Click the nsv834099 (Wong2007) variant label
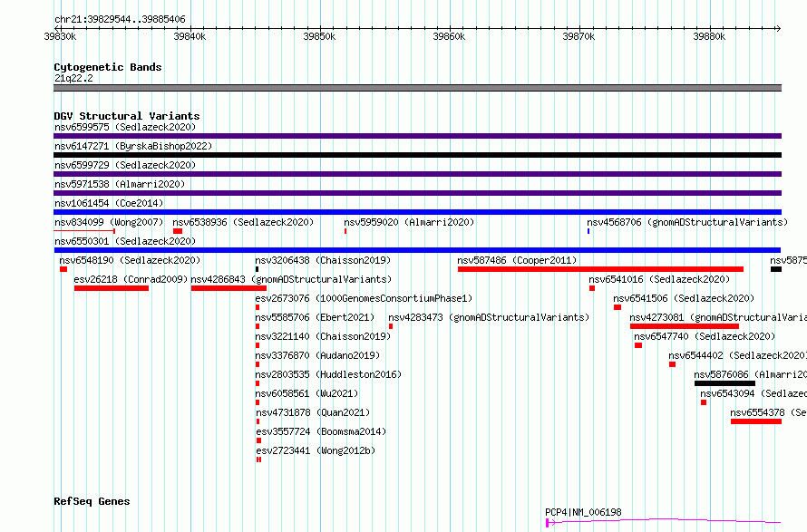Screen dimensions: 807x532 [109, 222]
